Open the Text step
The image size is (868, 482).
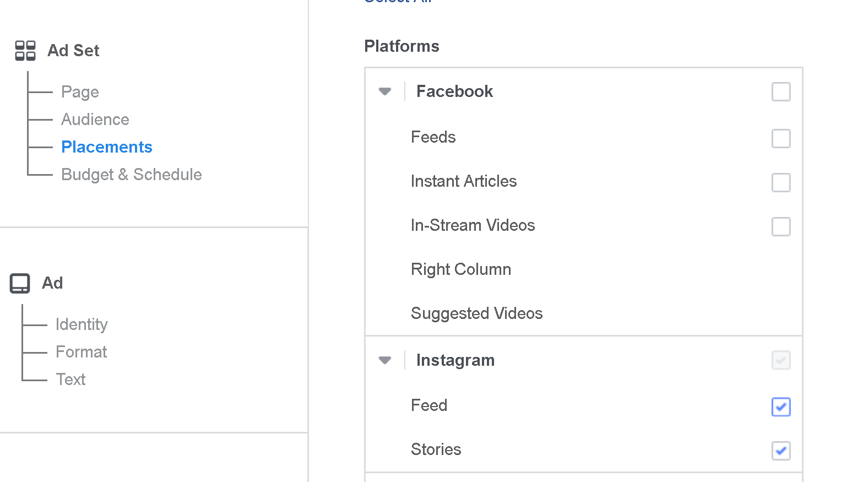coord(70,379)
